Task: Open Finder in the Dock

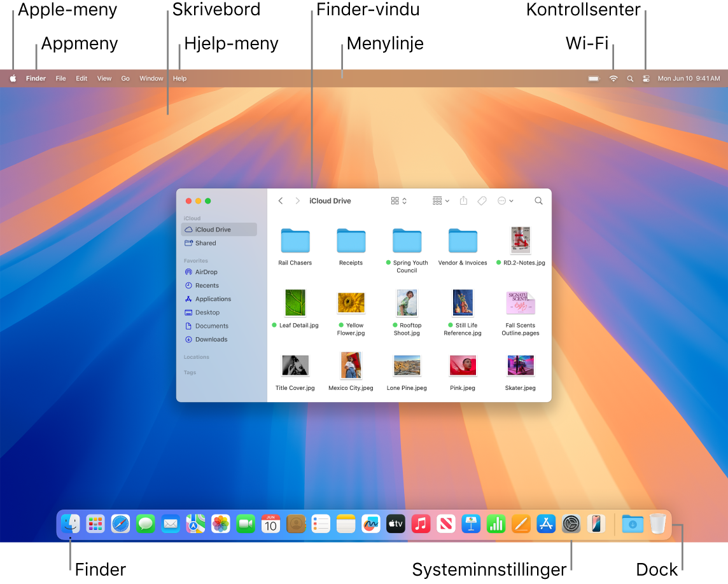Action: 71,524
